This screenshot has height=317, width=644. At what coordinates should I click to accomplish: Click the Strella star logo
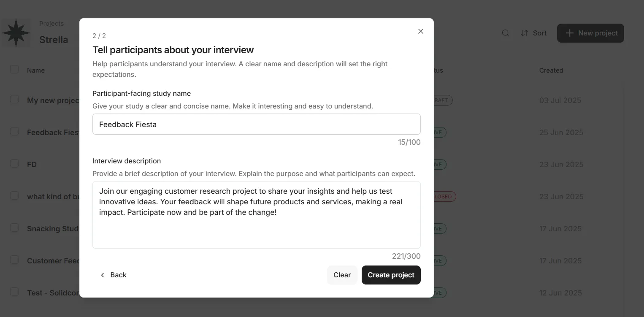click(16, 33)
